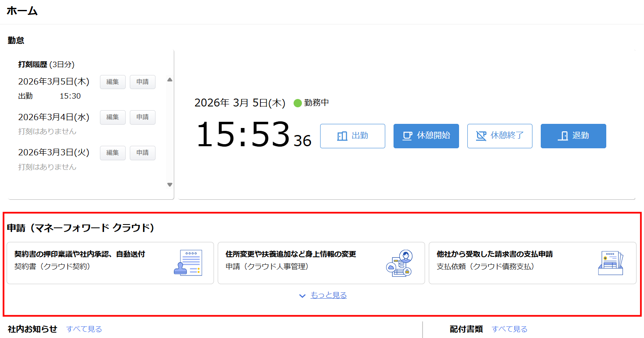Click the exit door icon on 退勤
This screenshot has height=338, width=644.
[x=563, y=136]
